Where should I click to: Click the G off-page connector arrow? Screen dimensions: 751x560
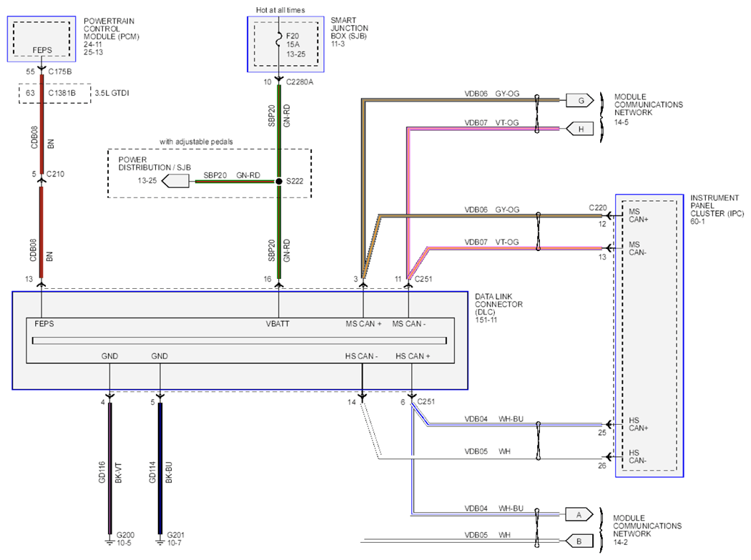[x=579, y=101]
